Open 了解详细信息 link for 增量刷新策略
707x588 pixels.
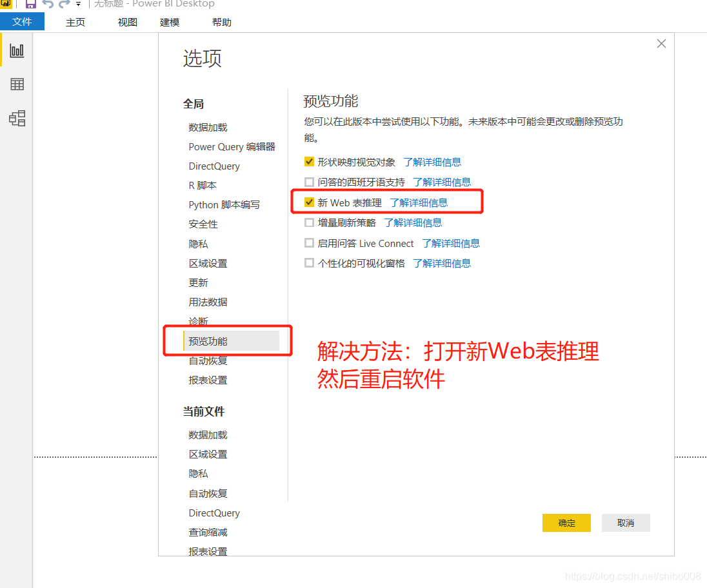413,222
